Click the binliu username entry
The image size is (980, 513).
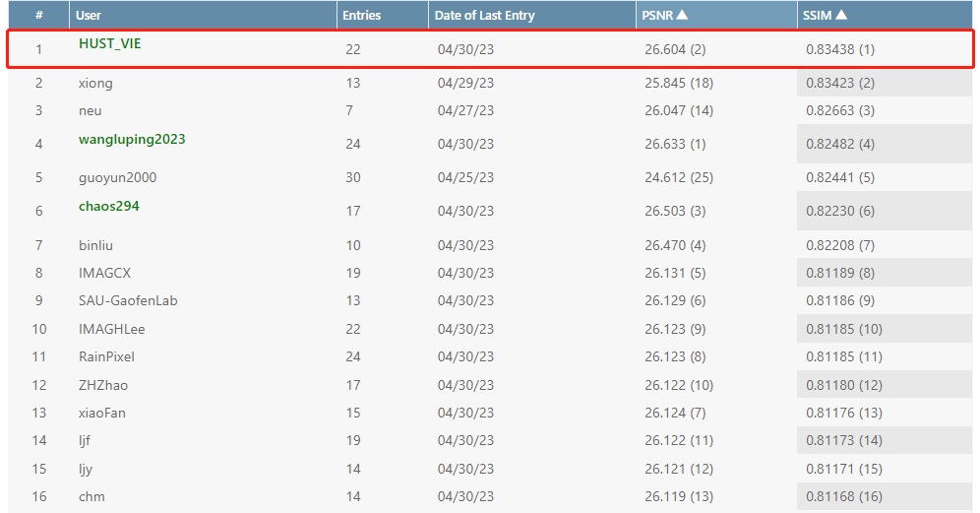click(x=97, y=244)
